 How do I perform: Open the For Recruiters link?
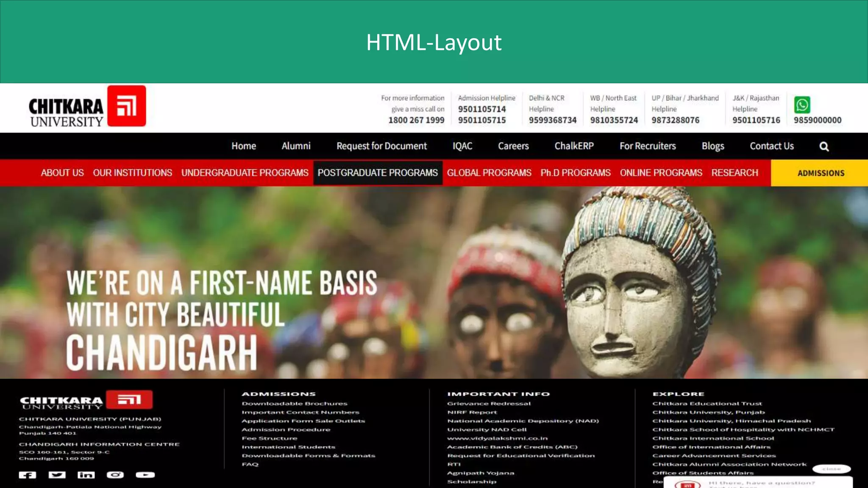pos(648,146)
